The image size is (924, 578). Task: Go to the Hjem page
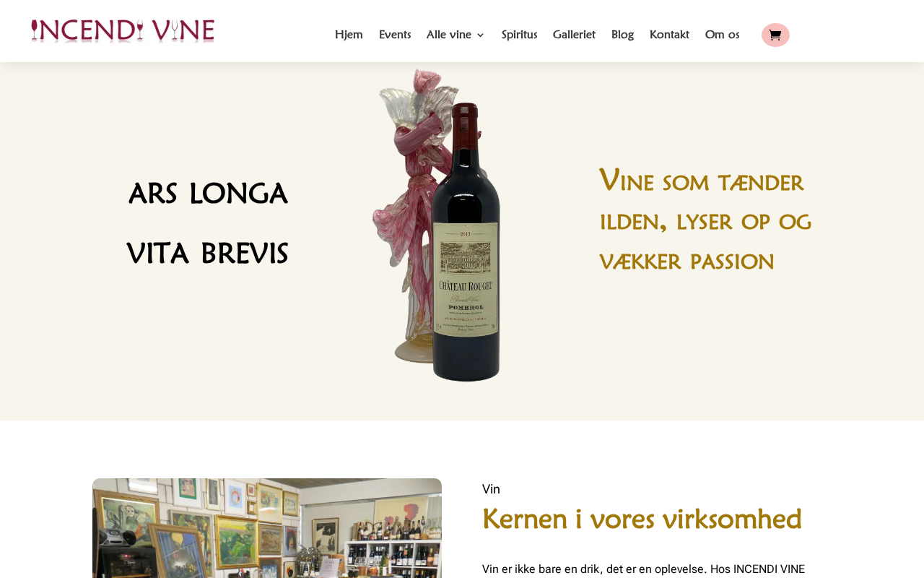click(349, 35)
